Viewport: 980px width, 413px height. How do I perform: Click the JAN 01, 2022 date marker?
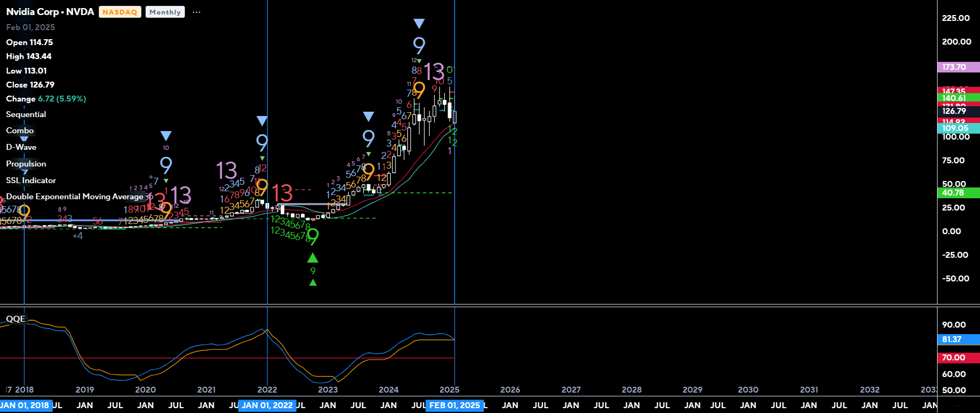pos(267,405)
